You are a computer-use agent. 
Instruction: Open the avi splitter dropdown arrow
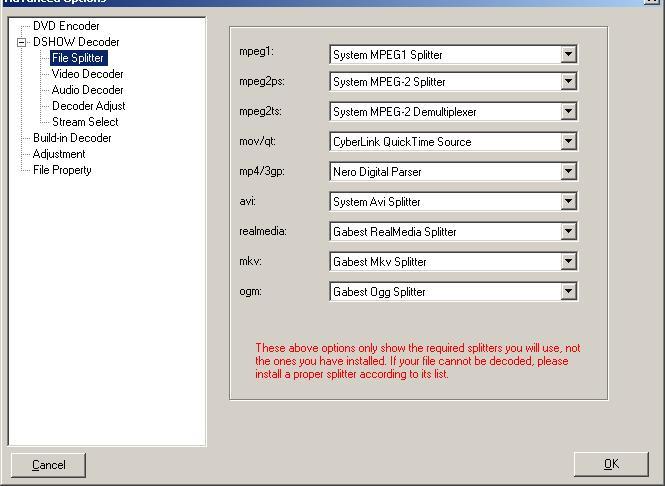568,201
